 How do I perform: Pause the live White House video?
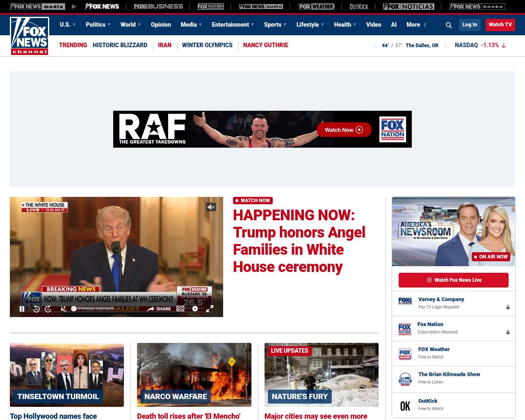tap(22, 309)
